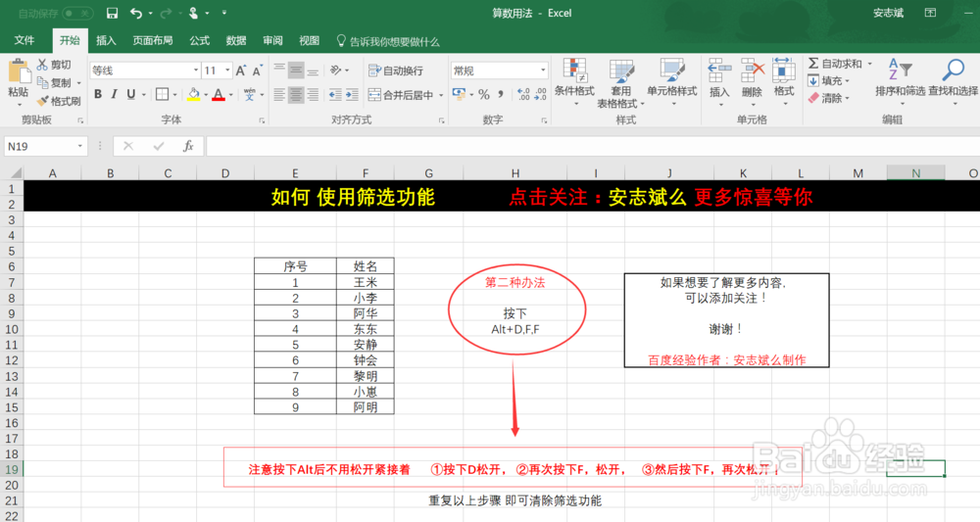Expand AutoSum dropdown arrow
The height and width of the screenshot is (522, 980).
869,64
